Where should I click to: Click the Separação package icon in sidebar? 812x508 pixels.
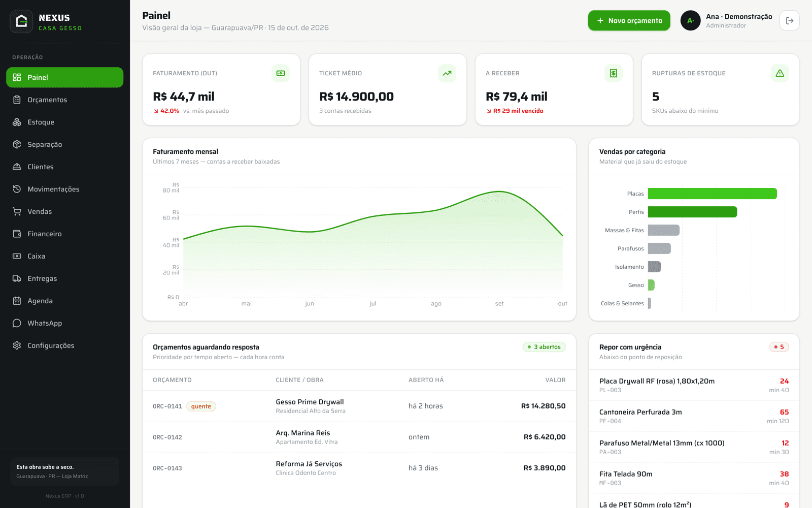pos(17,144)
